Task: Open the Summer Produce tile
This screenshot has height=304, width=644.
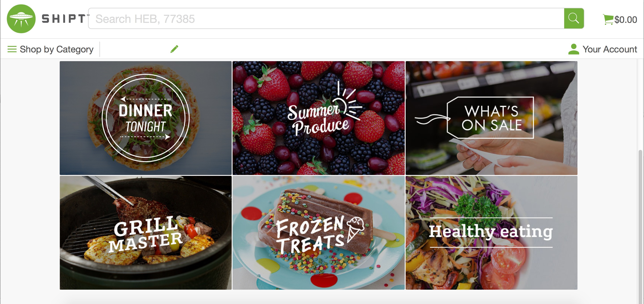Action: tap(318, 118)
